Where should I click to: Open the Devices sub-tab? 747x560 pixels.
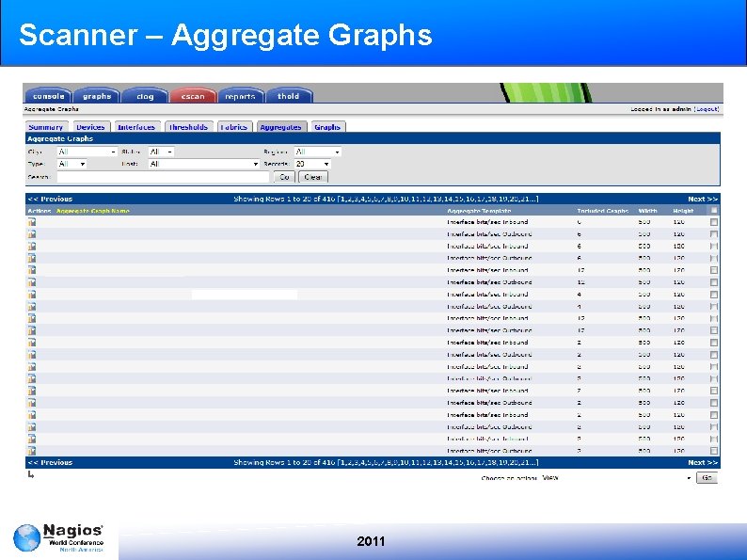[90, 127]
